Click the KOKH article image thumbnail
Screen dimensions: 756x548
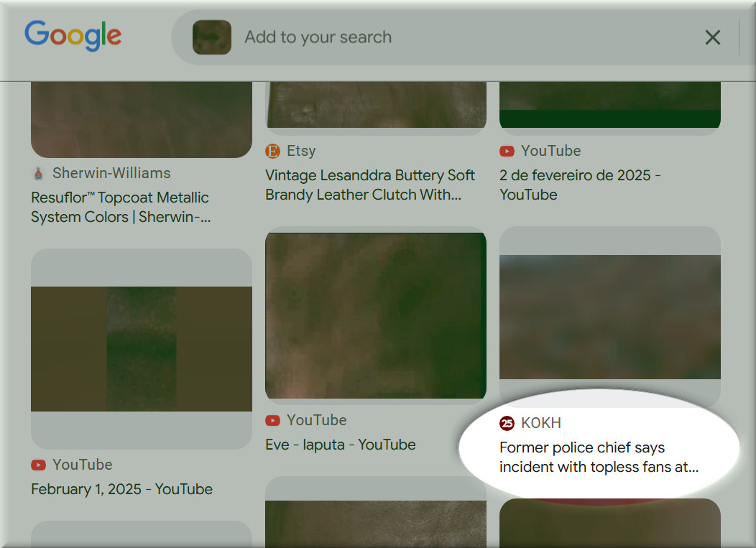(x=610, y=317)
